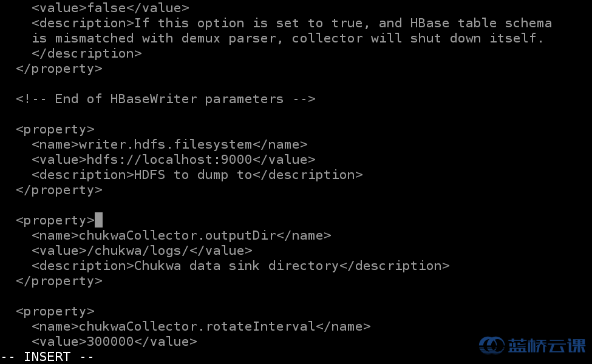
Task: Click the words "HBase table schema"
Action: [481, 23]
